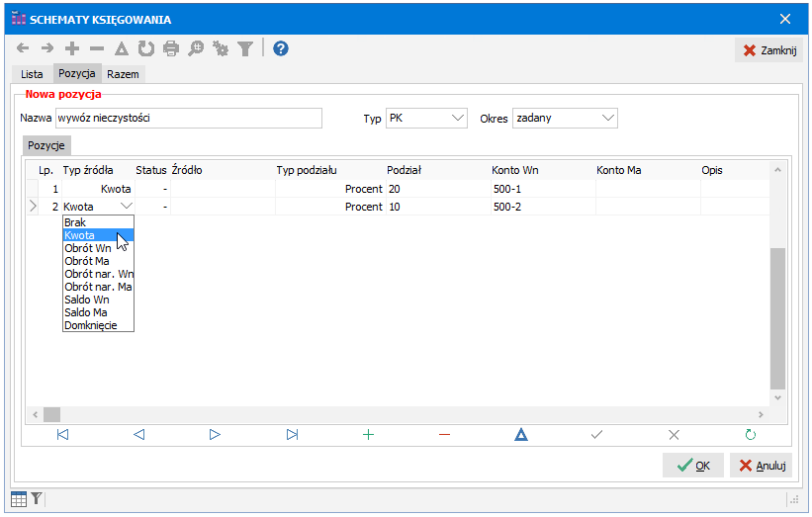Choose Domknięcie from the list
The image size is (812, 517).
98,325
